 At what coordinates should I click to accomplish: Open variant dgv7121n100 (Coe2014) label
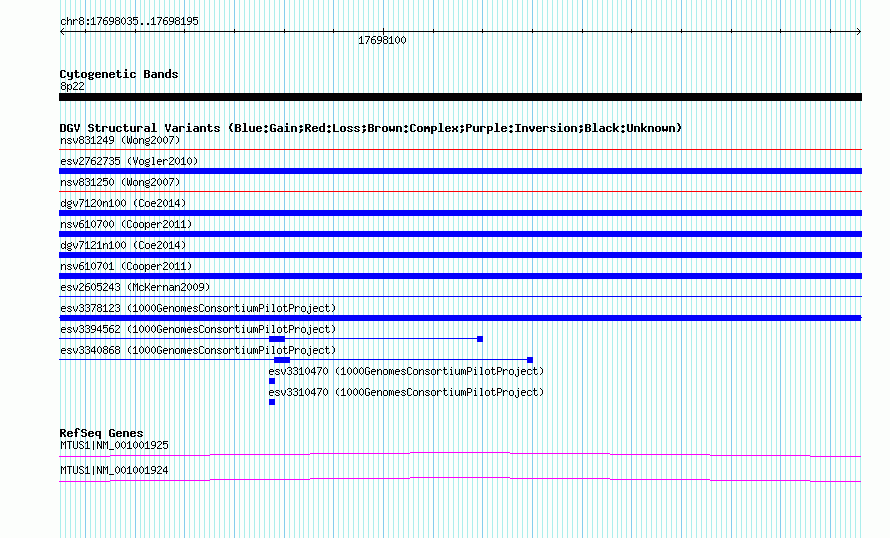pyautogui.click(x=123, y=245)
